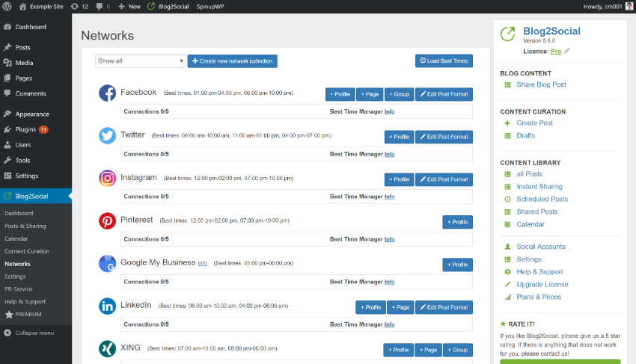The height and width of the screenshot is (364, 636).
Task: Open Best Time Manager Info for Pinterest
Action: 389,239
